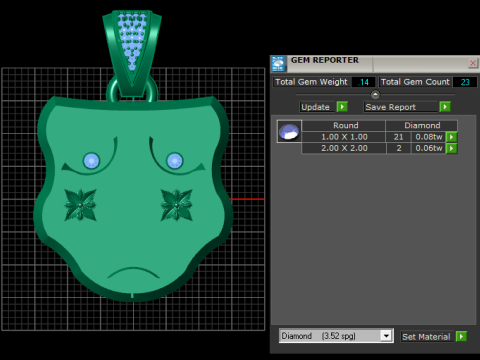The height and width of the screenshot is (360, 480).
Task: Click the Update button label
Action: pyautogui.click(x=315, y=107)
